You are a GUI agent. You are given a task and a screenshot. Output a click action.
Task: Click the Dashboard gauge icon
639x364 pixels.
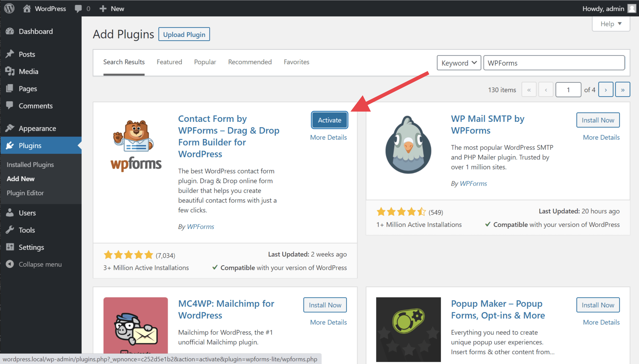tap(10, 31)
